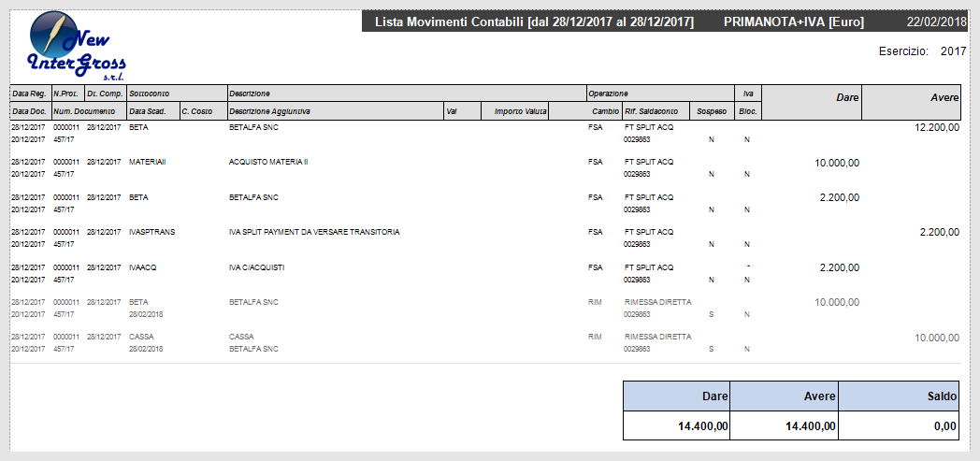Select 10.000,00 Avere in the CASSA row
980x461 pixels.
point(937,338)
